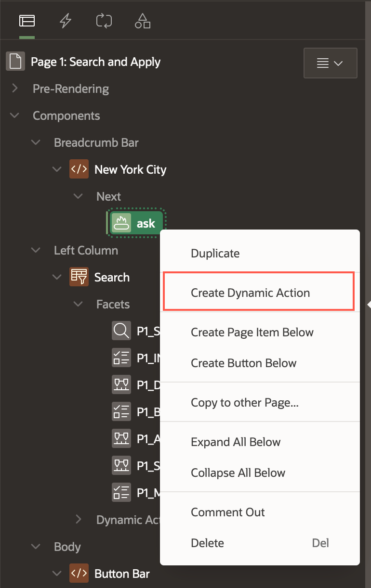Switch to the Shared Components shapes tab
Image resolution: width=371 pixels, height=588 pixels.
click(142, 21)
